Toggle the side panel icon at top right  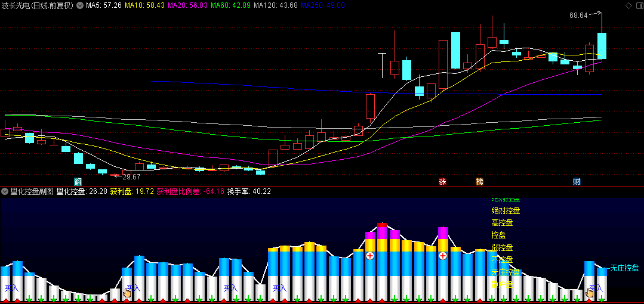639,6
